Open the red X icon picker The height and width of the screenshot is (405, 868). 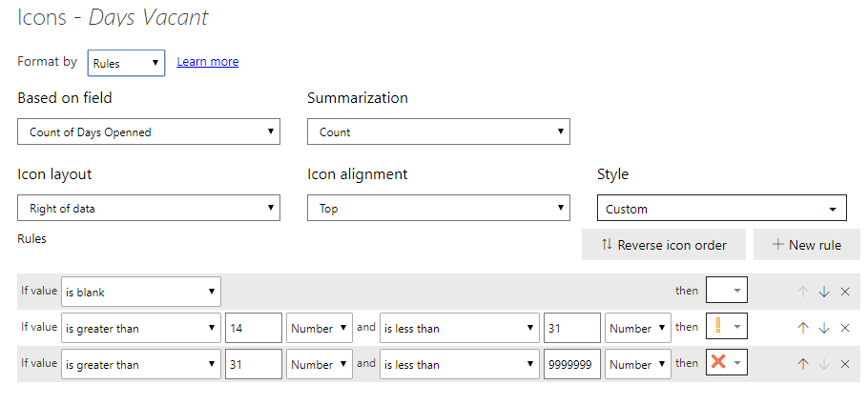pyautogui.click(x=726, y=362)
